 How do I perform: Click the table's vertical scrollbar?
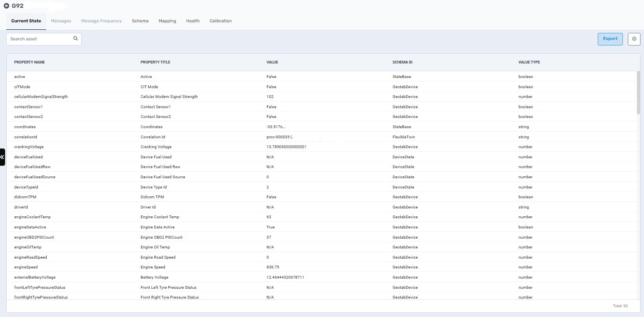(638, 92)
